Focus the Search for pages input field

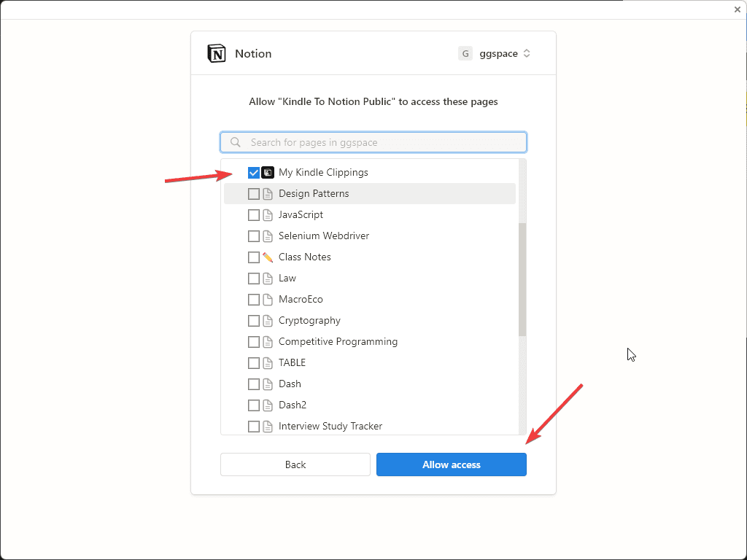click(x=373, y=142)
